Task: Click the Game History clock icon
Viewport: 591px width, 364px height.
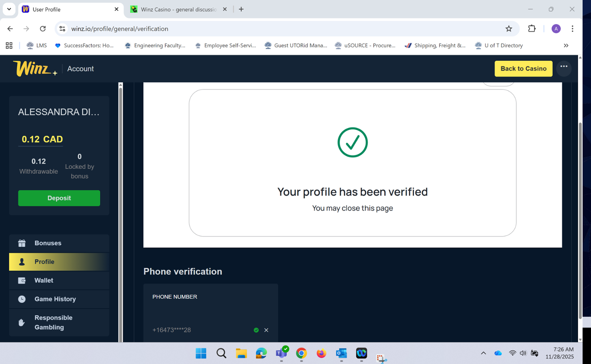Action: click(x=22, y=299)
